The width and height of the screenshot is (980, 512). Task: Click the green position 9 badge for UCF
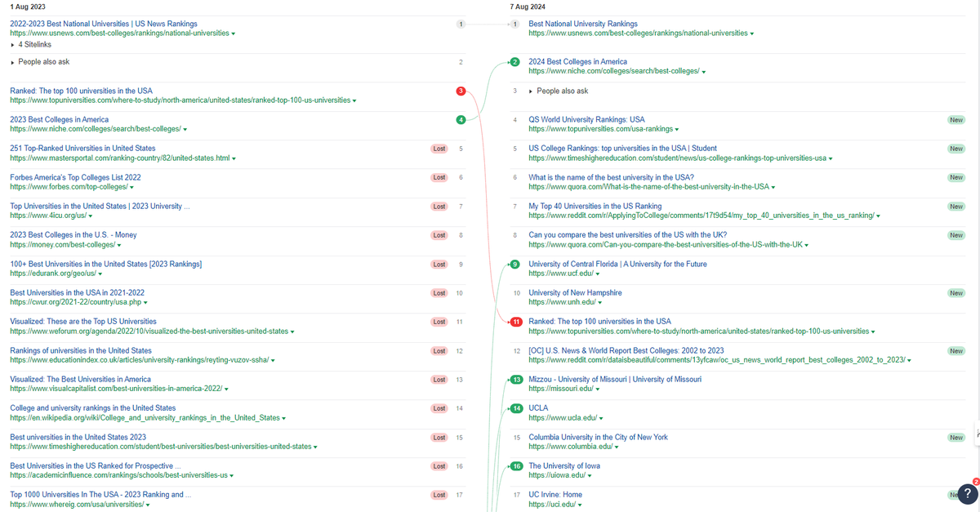pyautogui.click(x=515, y=264)
